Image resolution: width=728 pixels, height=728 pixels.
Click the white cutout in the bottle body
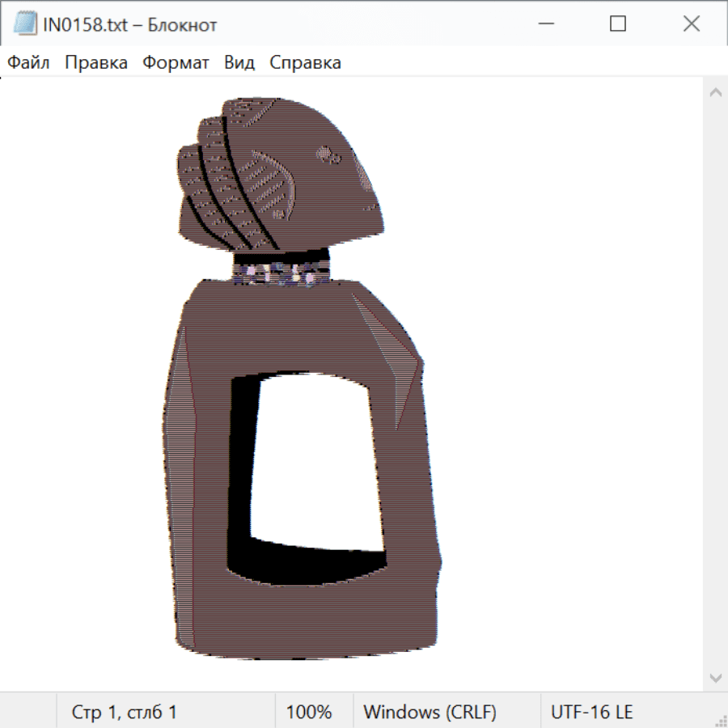(315, 461)
